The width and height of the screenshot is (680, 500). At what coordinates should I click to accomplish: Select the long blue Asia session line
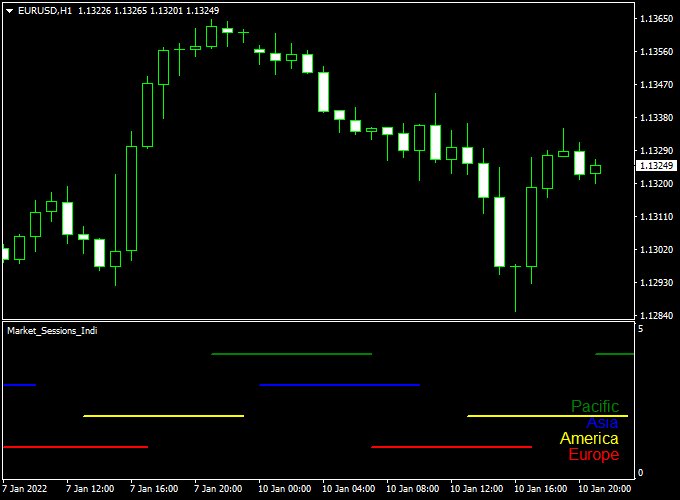tap(340, 385)
